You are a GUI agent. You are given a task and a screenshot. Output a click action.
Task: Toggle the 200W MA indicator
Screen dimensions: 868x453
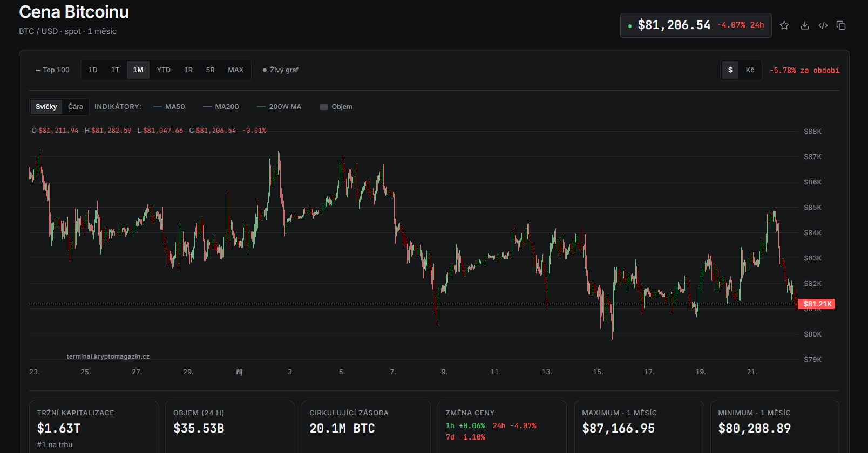279,107
